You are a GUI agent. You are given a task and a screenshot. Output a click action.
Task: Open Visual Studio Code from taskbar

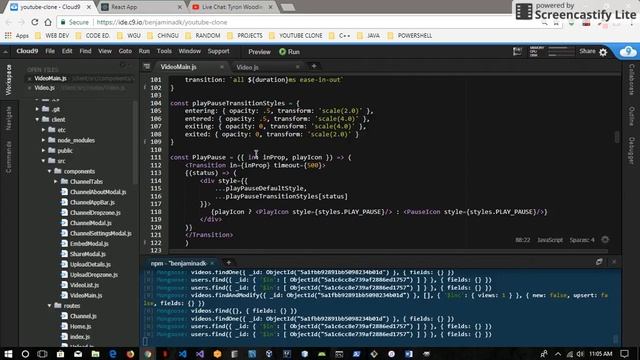click(182, 354)
